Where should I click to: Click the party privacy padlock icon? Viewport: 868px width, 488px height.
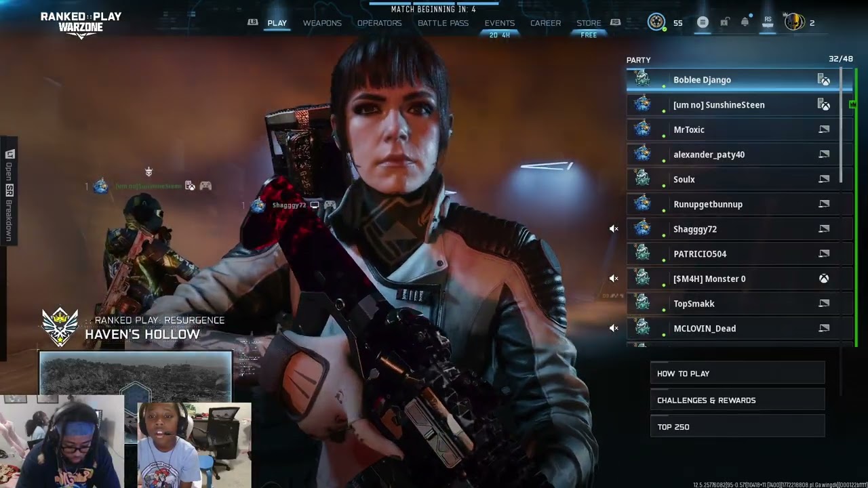[x=724, y=22]
